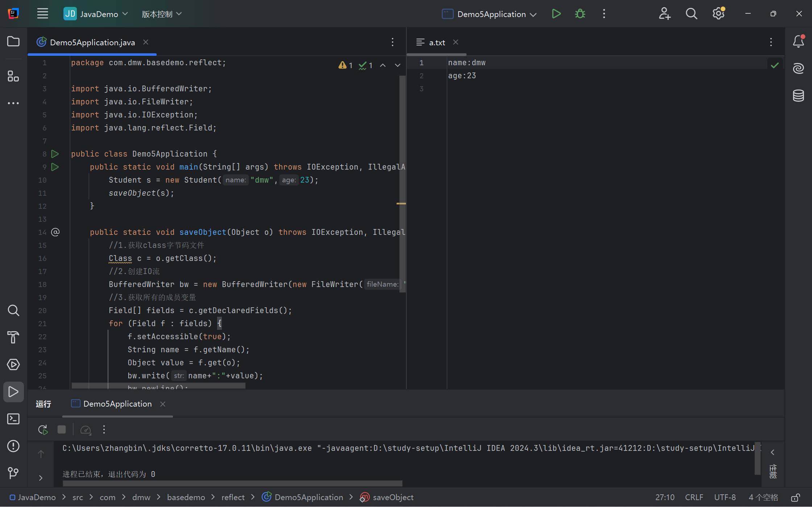Screen dimensions: 812x507
Task: Toggle the Run tool window button
Action: 13,392
